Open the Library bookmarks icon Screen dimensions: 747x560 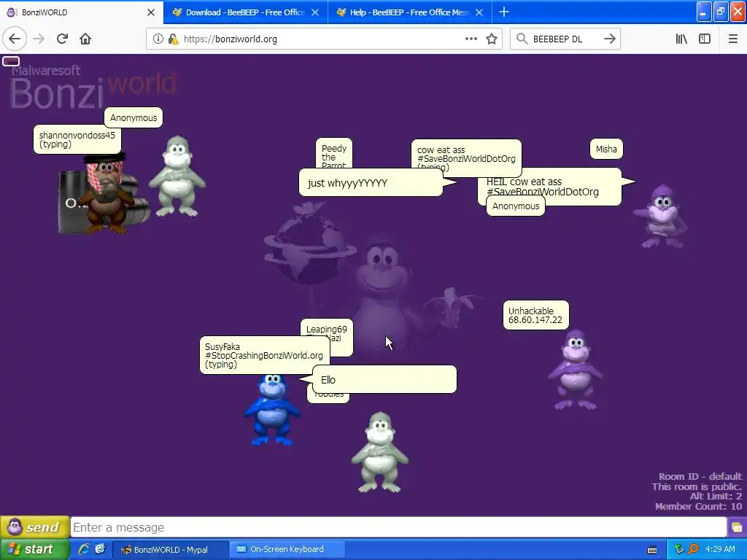coord(681,39)
